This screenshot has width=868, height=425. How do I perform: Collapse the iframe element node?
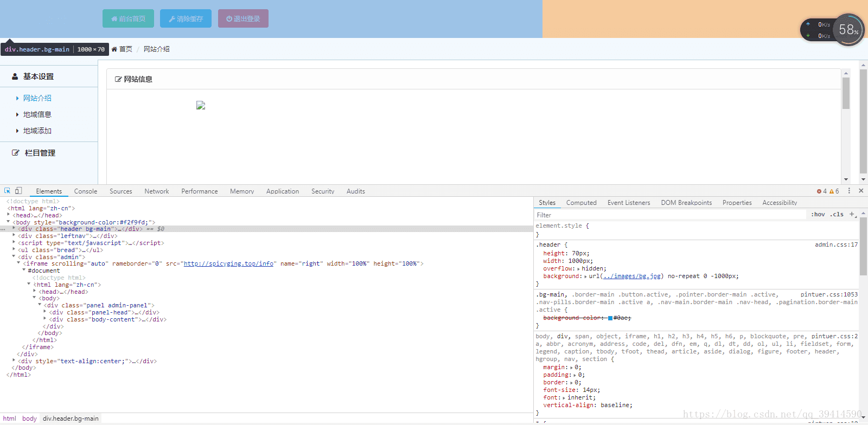pos(18,263)
